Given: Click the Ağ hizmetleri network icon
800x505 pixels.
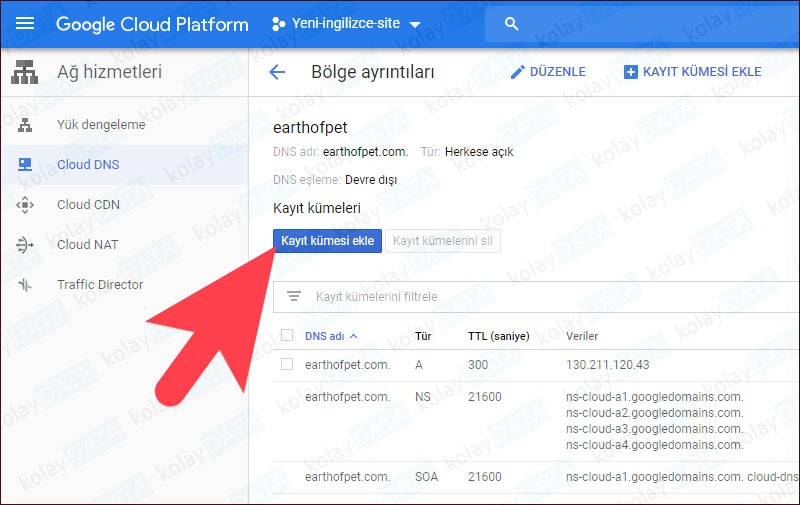Looking at the screenshot, I should [24, 72].
